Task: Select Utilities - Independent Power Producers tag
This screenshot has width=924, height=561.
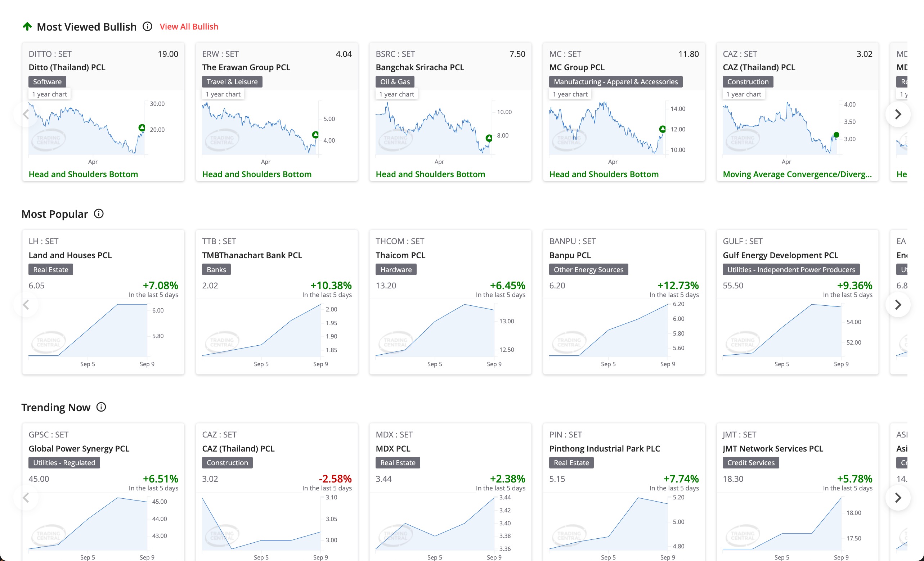Action: pos(791,270)
